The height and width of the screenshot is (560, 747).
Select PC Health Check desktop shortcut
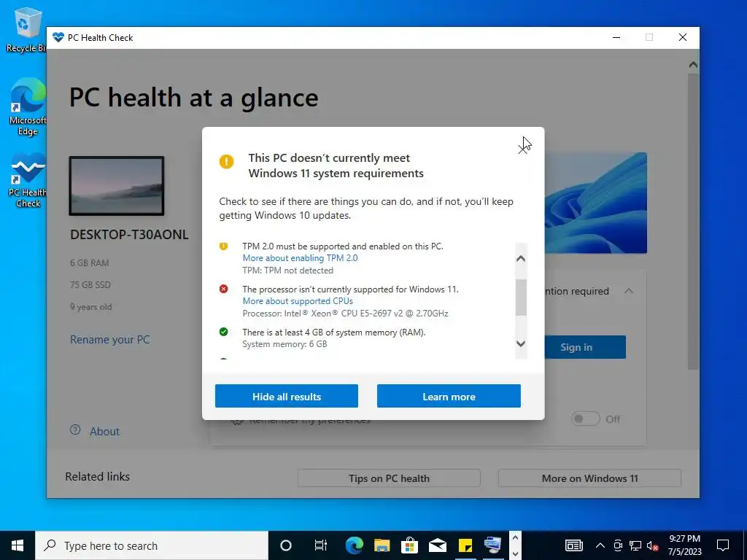(x=28, y=180)
